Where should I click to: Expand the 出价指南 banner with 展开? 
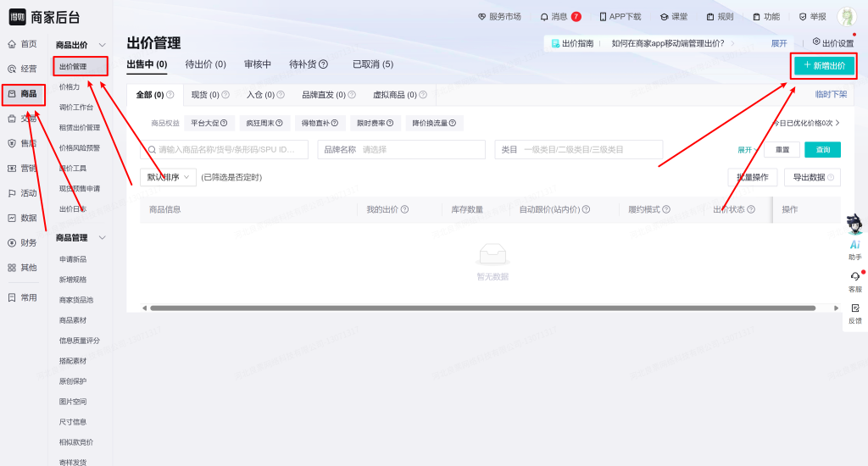(x=779, y=43)
